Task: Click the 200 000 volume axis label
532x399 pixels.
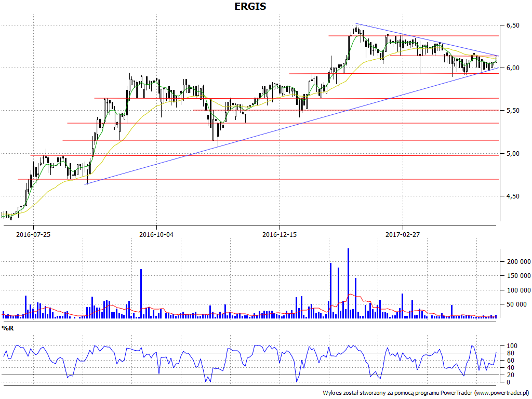Action: [518, 262]
